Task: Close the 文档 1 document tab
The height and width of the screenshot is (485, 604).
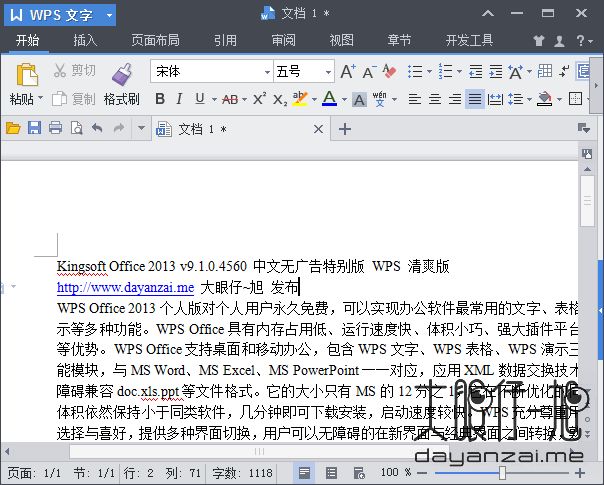Action: (x=318, y=129)
